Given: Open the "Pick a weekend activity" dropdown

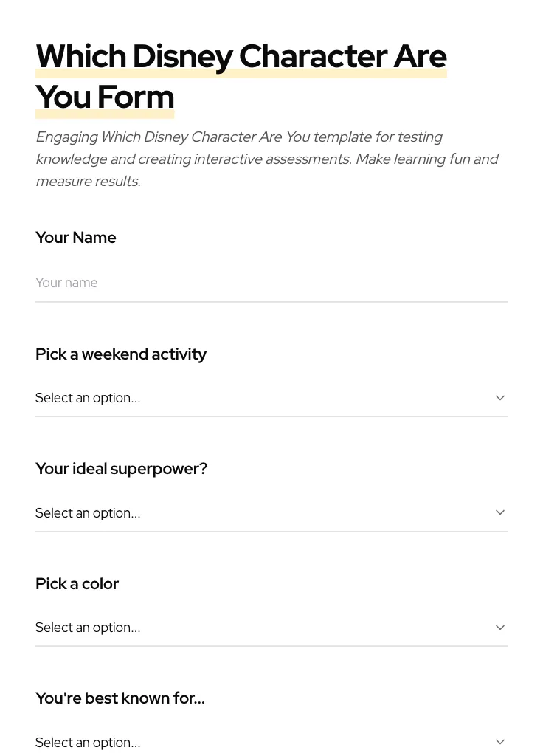Looking at the screenshot, I should (x=271, y=398).
